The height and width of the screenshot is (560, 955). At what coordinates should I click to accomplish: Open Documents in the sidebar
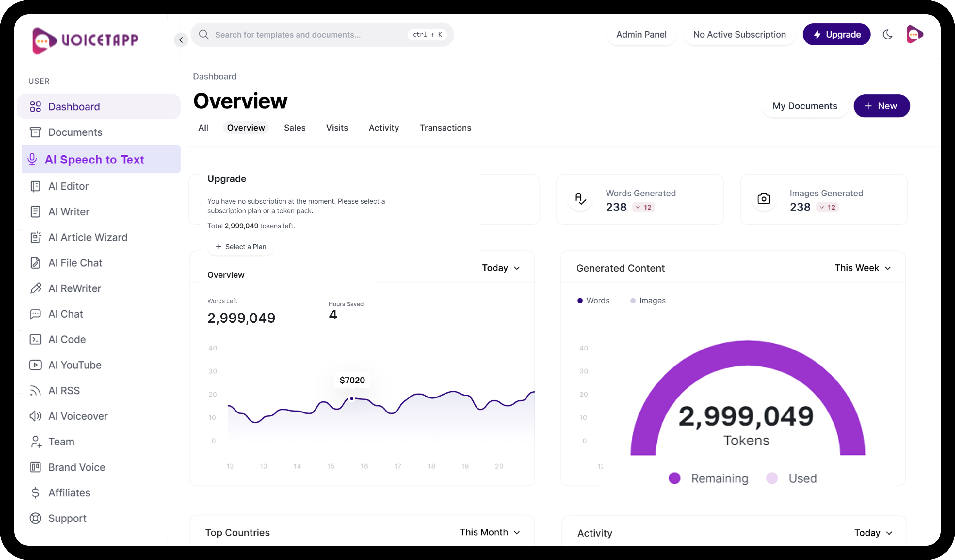pos(99,132)
